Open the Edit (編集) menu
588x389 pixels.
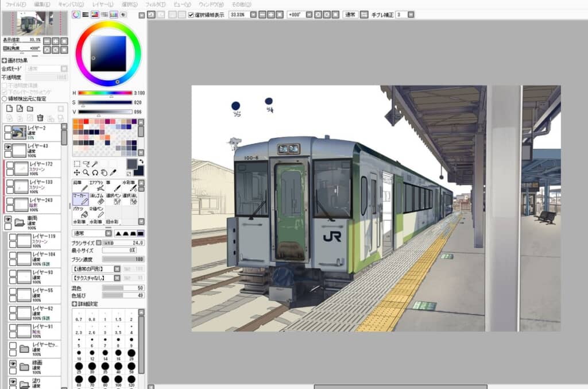pos(41,5)
